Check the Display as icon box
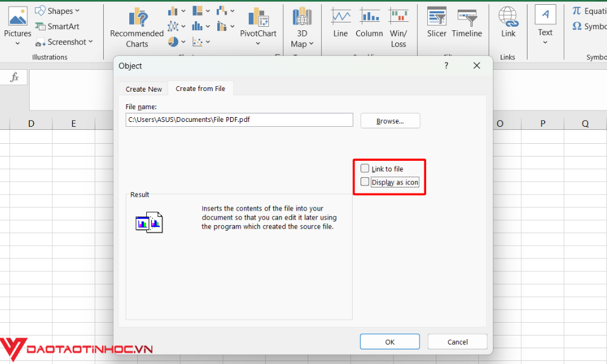Image resolution: width=607 pixels, height=364 pixels. click(x=365, y=182)
